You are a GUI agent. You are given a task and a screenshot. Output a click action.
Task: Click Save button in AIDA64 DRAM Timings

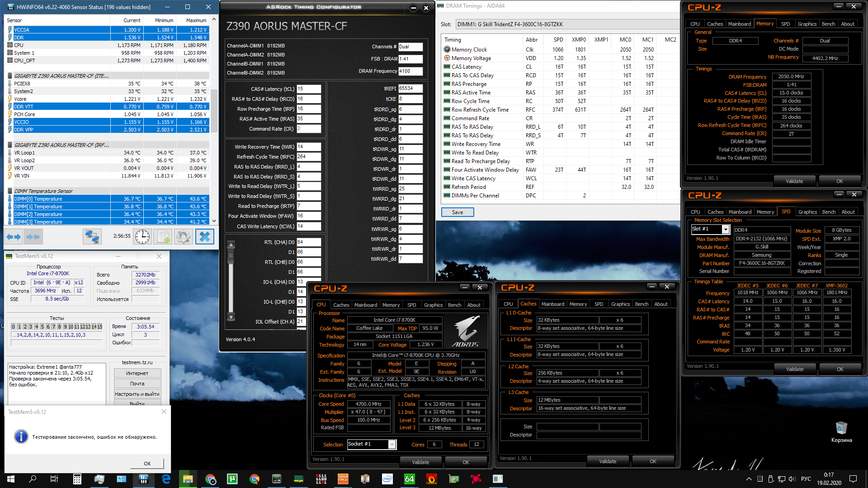[x=457, y=212]
